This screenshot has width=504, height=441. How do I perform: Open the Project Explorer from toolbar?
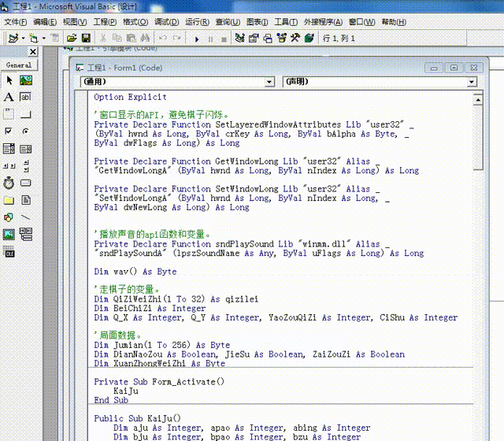coord(240,38)
